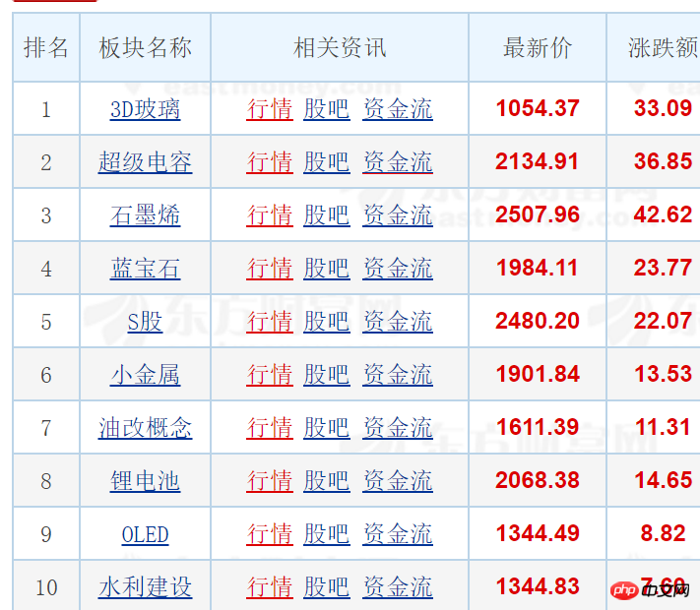Open the 小金属 sector link
Screen dimensions: 700x610
145,375
